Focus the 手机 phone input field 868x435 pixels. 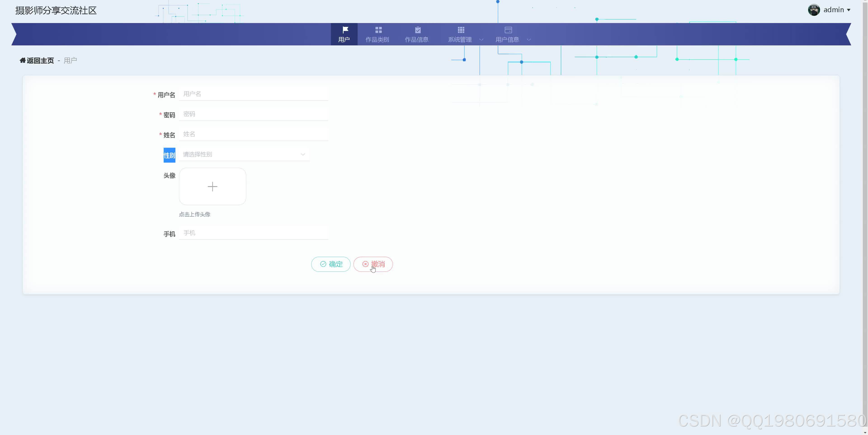(253, 233)
